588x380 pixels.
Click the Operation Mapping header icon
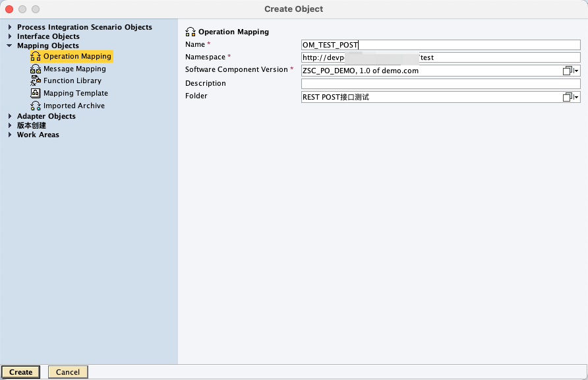[x=191, y=32]
